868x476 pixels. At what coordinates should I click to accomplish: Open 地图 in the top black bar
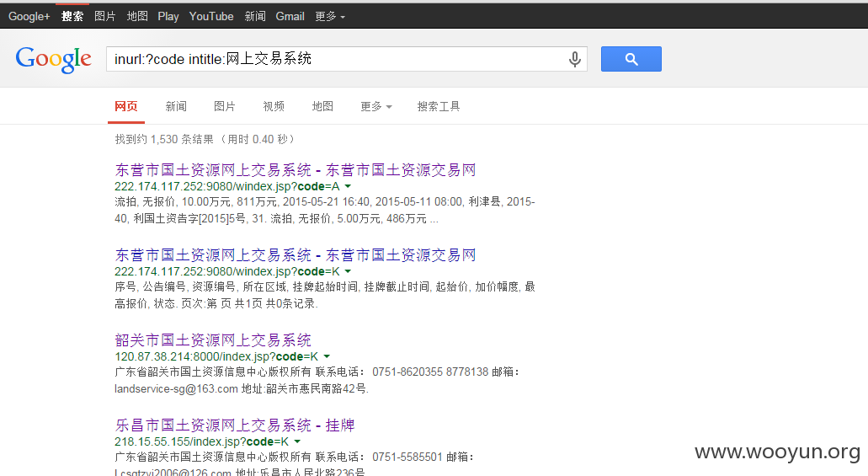[137, 17]
